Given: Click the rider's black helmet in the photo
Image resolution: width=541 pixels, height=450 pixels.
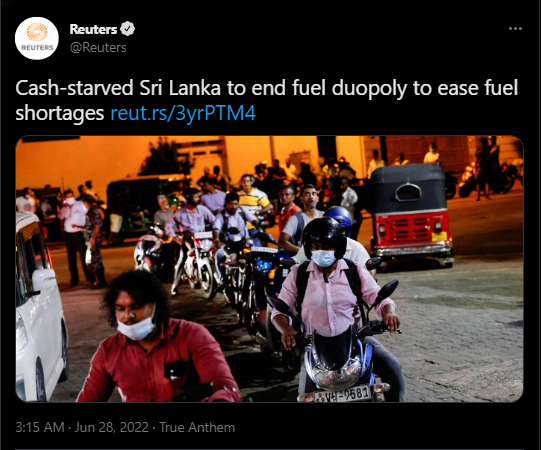Looking at the screenshot, I should 324,237.
